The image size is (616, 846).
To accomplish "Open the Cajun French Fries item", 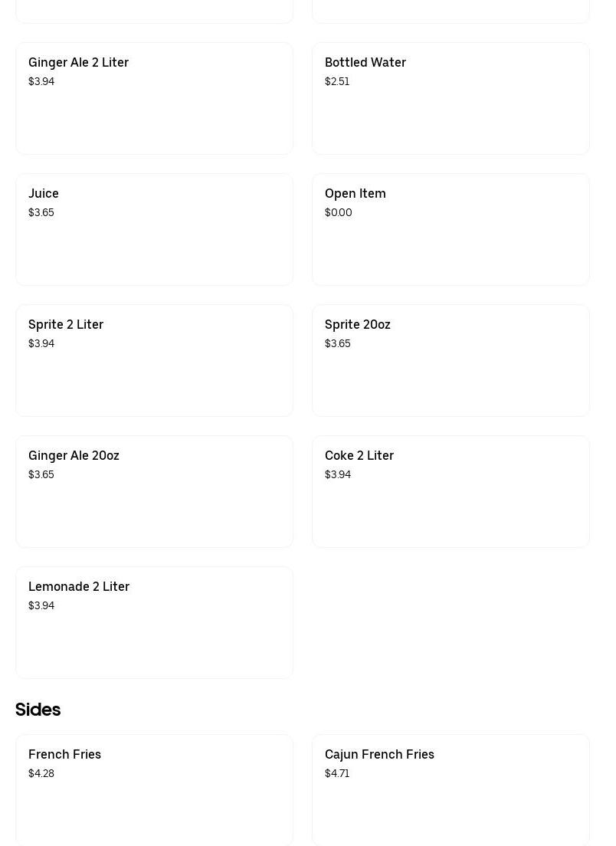I will coord(451,789).
